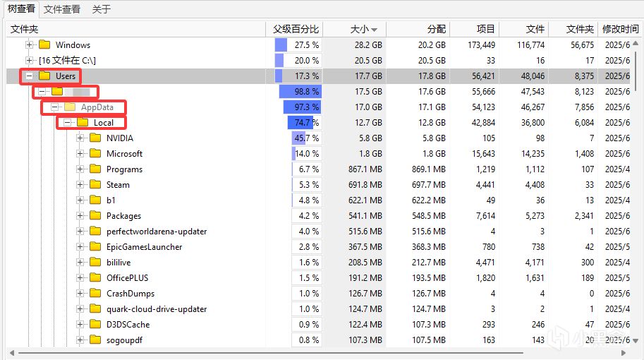Expand the NVIDIA folder node
This screenshot has width=644, height=360.
point(80,138)
